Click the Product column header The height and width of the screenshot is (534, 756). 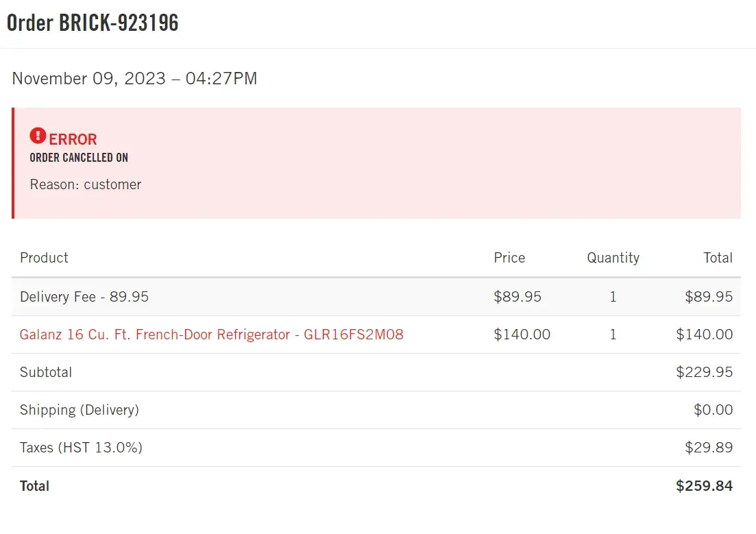tap(44, 258)
